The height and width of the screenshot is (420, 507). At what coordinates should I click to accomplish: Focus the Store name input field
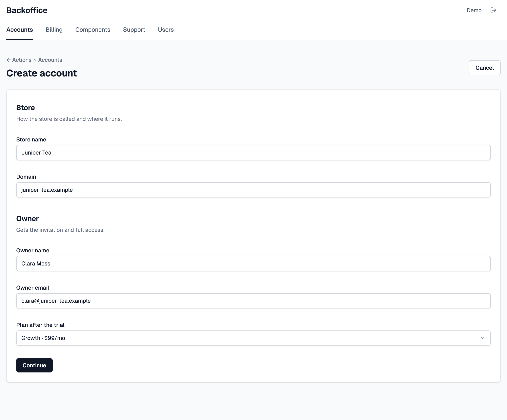click(253, 153)
